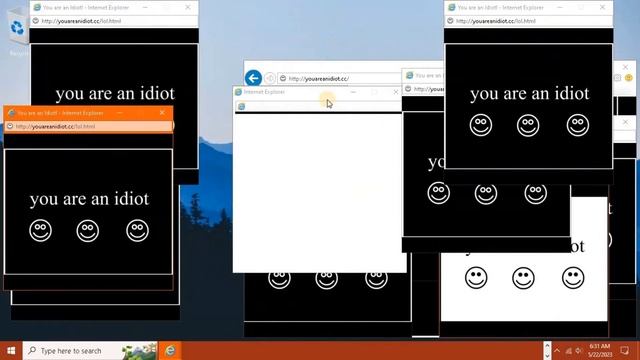The height and width of the screenshot is (360, 640).
Task: Click the taskbar scroll down arrow
Action: click(547, 356)
